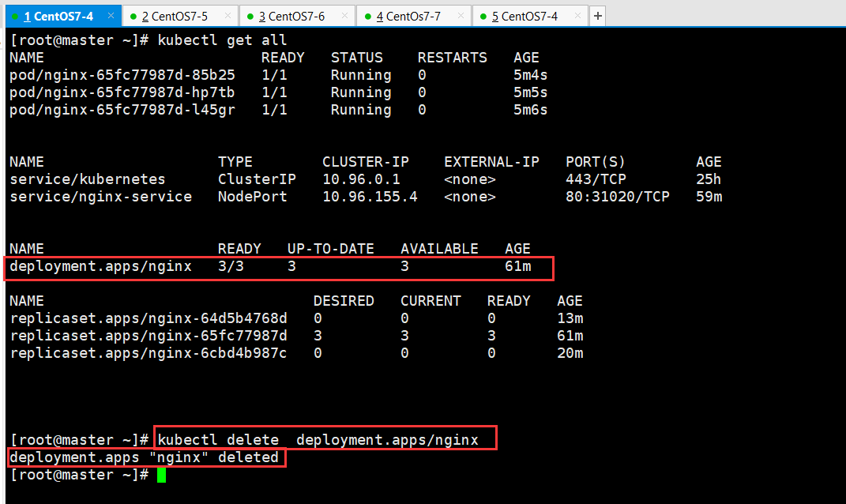Switch to the 2 CentOS7-5 tab
Image resolution: width=846 pixels, height=504 pixels.
(179, 16)
